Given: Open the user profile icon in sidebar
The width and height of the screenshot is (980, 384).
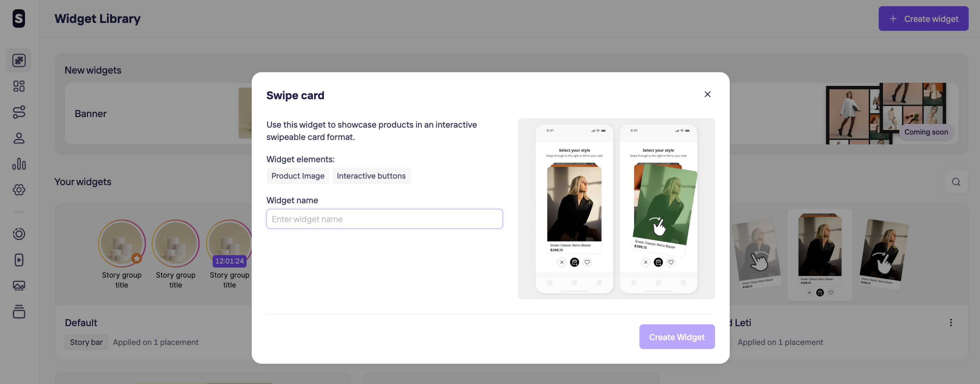Looking at the screenshot, I should pyautogui.click(x=18, y=138).
